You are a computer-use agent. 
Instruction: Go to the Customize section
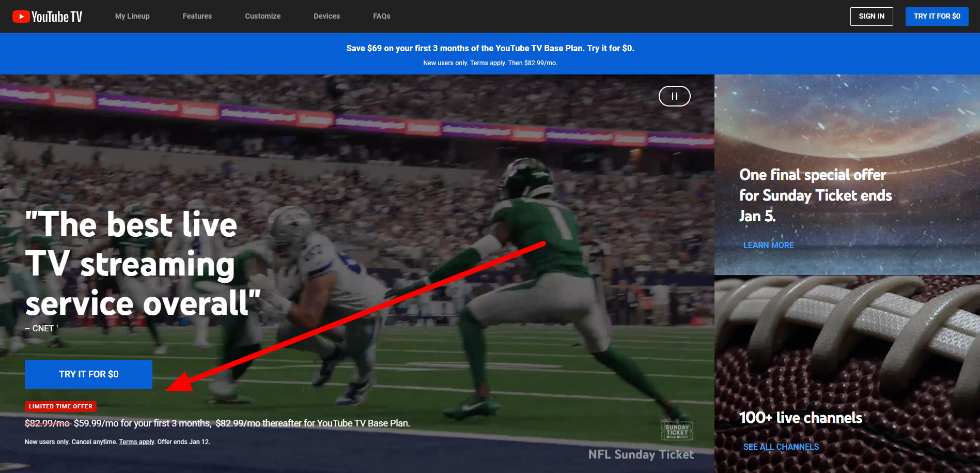click(x=262, y=16)
